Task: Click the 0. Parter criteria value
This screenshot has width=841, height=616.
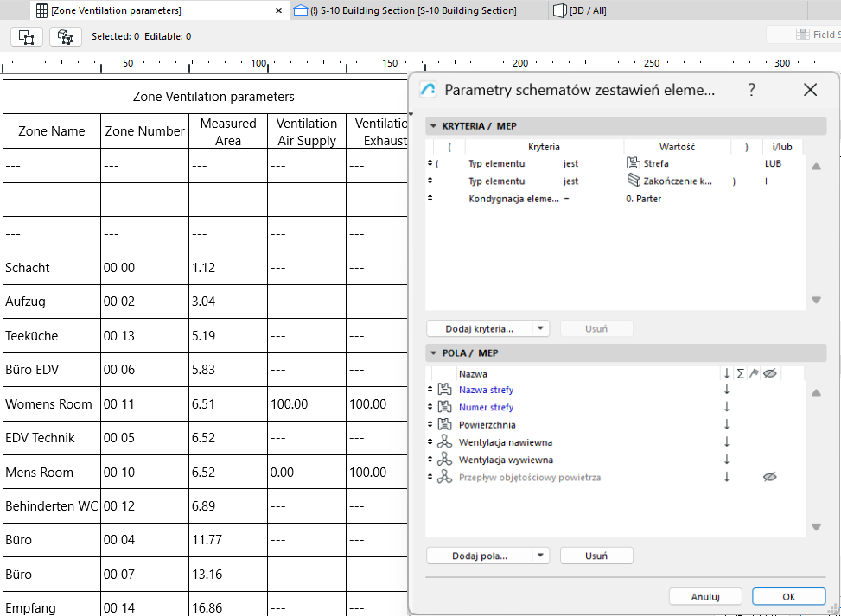Action: (644, 198)
